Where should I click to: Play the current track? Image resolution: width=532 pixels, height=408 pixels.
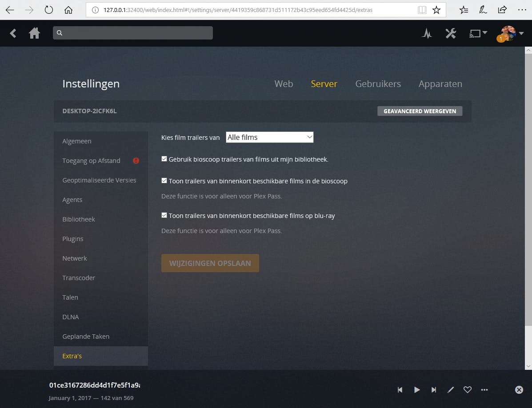pos(417,390)
